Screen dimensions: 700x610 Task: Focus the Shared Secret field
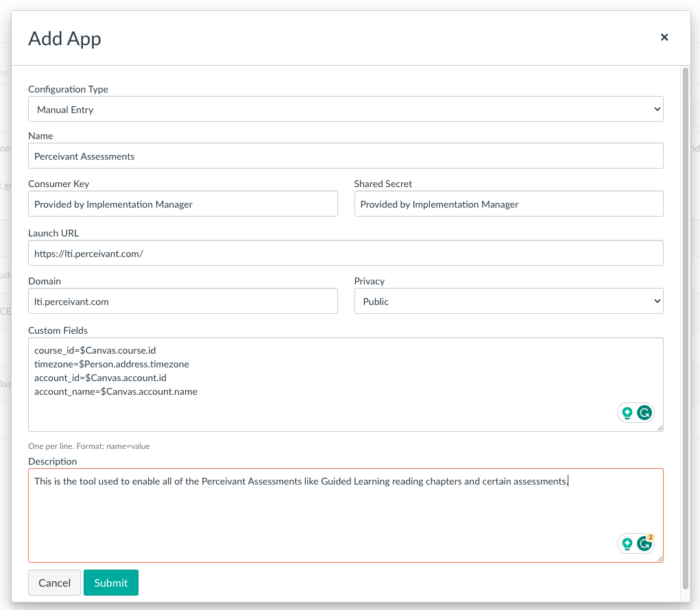click(509, 204)
